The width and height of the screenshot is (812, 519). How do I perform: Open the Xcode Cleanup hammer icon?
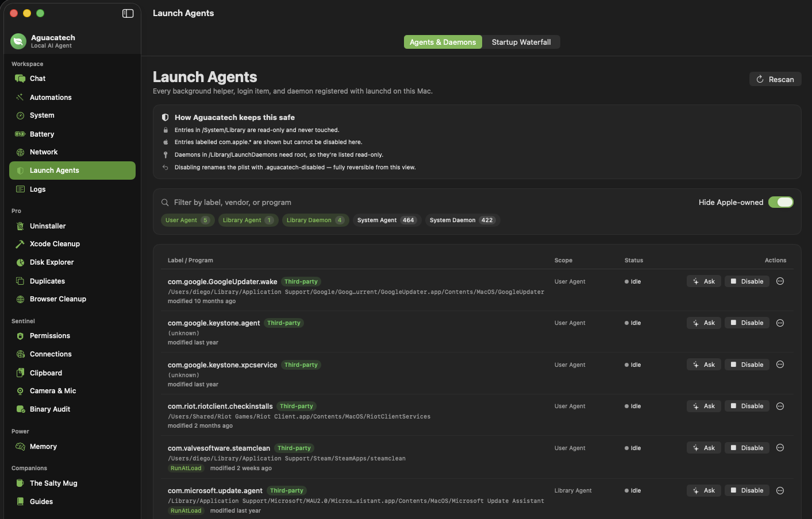(x=20, y=244)
